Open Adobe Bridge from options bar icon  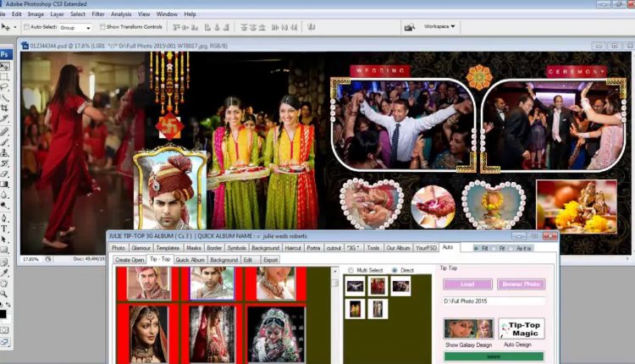click(410, 27)
